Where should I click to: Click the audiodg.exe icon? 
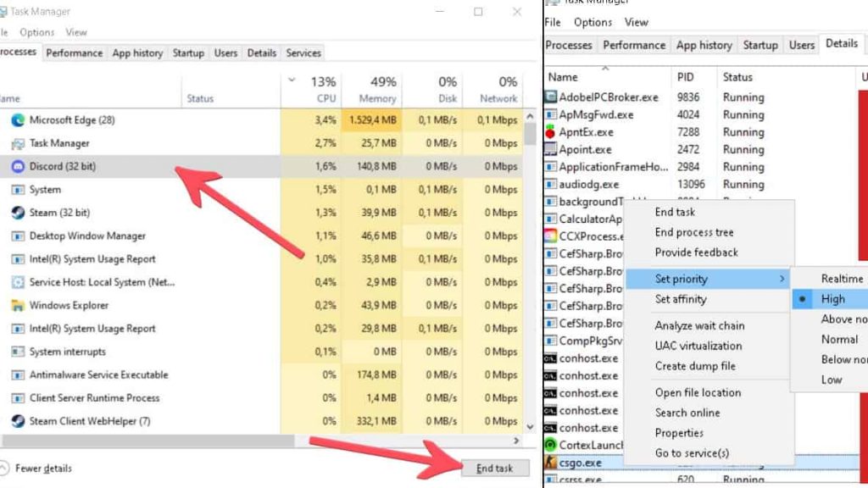550,184
